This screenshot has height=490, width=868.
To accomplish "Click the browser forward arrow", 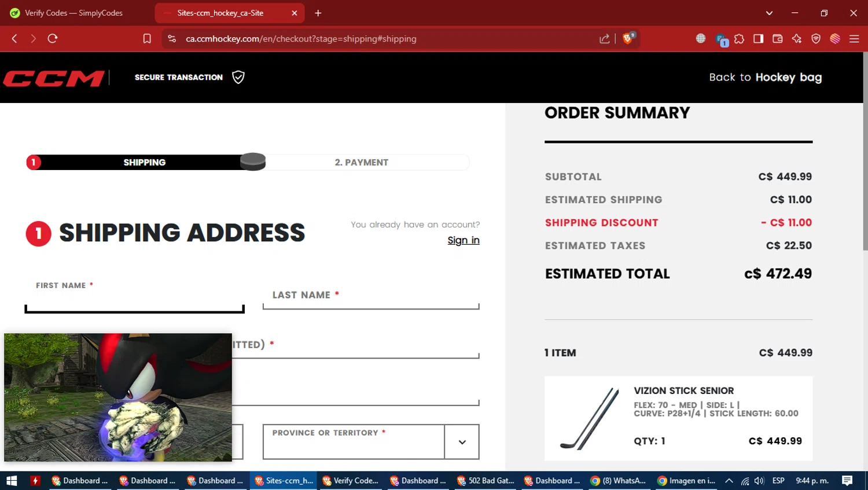I will tap(33, 39).
